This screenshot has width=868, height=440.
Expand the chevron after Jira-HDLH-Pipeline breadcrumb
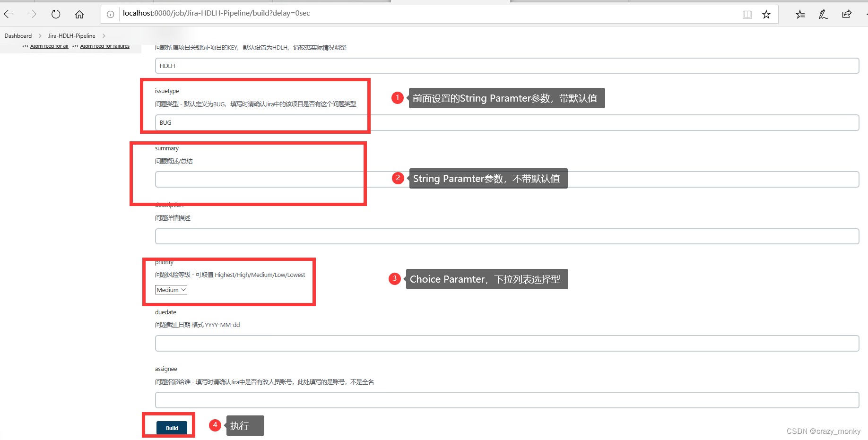click(x=104, y=35)
